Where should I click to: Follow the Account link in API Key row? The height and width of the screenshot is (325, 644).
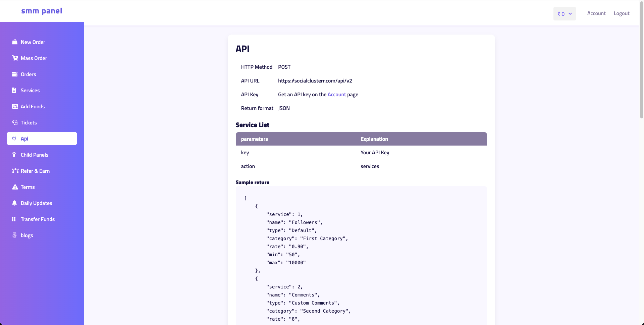[336, 95]
